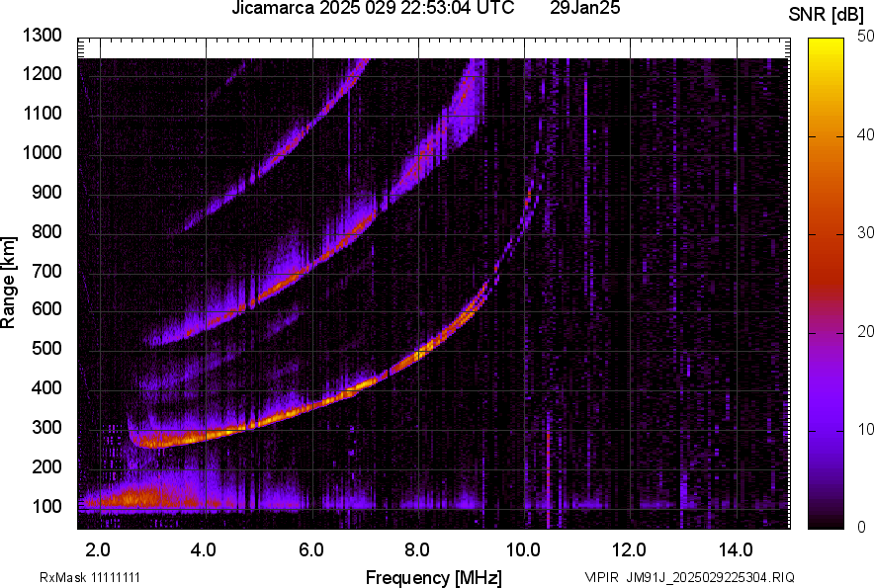The height and width of the screenshot is (588, 874).
Task: Click range tick label 200
Action: (46, 467)
